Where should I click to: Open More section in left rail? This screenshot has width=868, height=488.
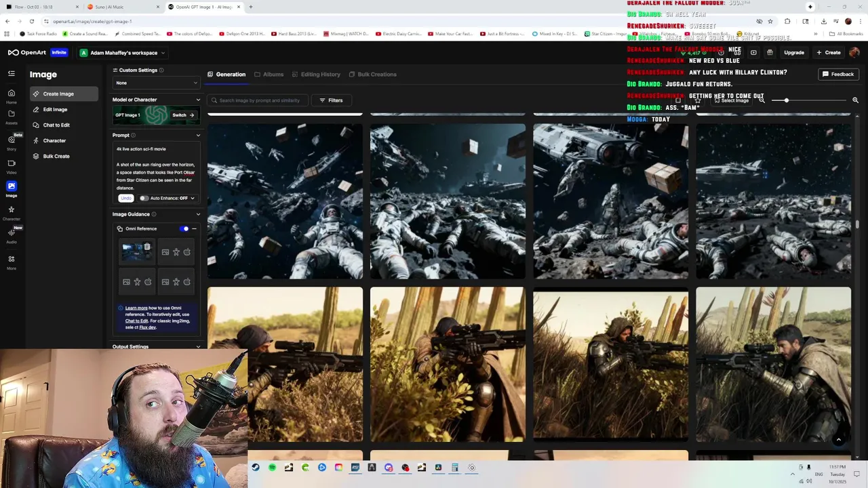12,262
